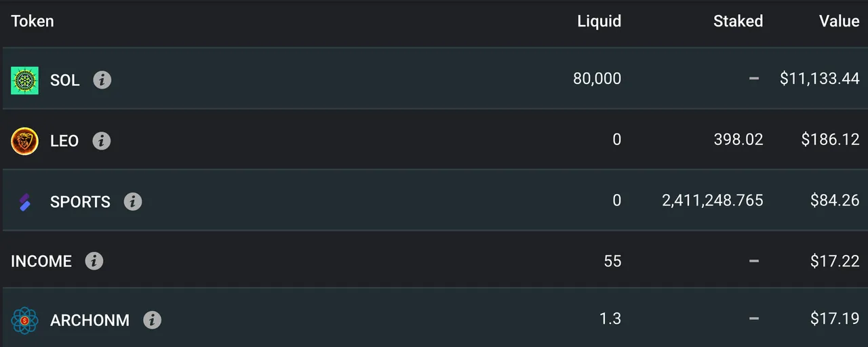Select the LEO token name
Image resolution: width=868 pixels, height=347 pixels.
click(x=64, y=141)
